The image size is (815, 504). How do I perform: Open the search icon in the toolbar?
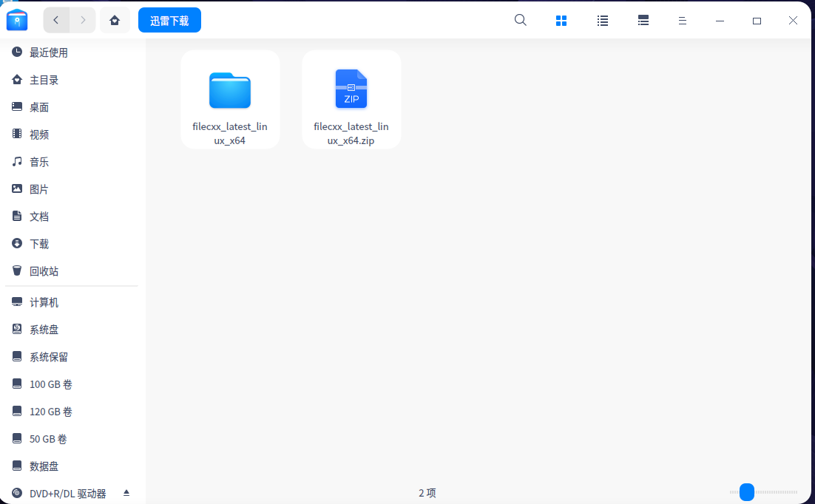click(520, 20)
